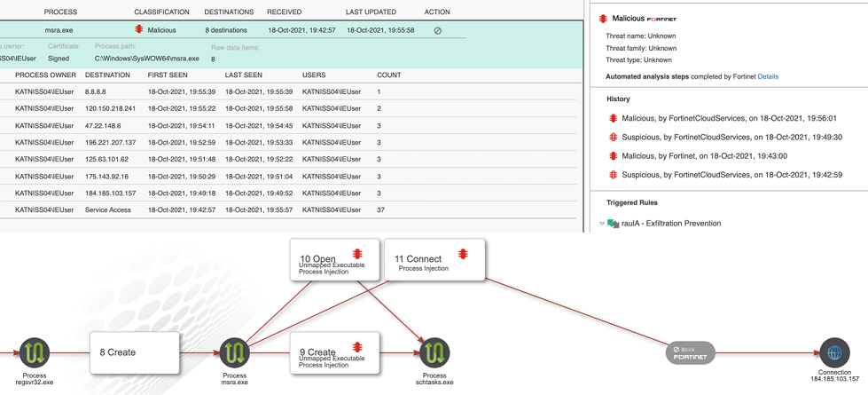Screen dimensions: 868x395
Task: Click the Service Access count value 37
Action: 381,210
